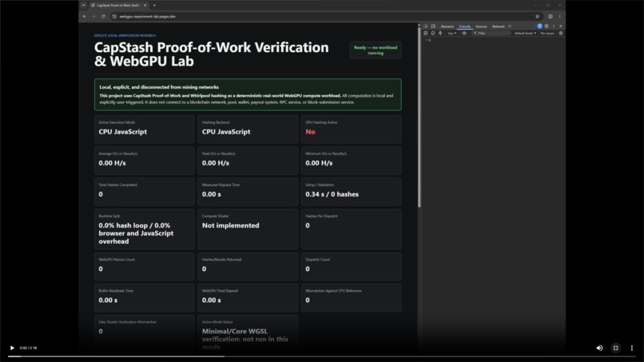Open the browser profile icon
Viewport: 644px width, 362px height.
[x=551, y=17]
